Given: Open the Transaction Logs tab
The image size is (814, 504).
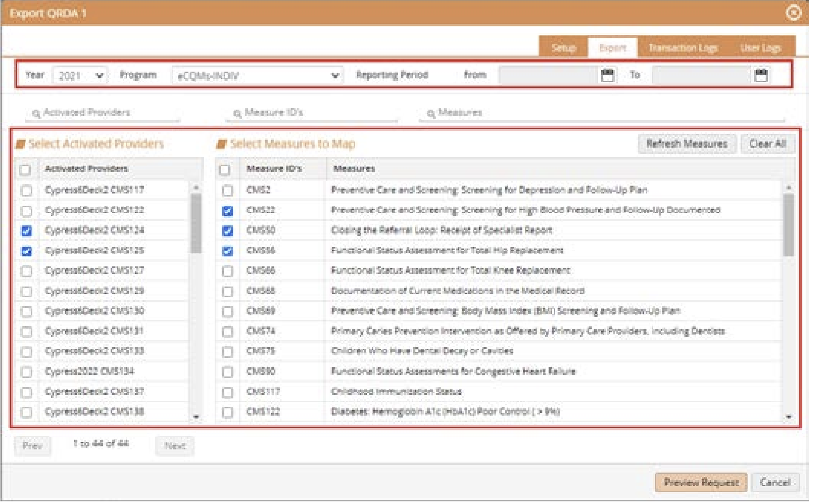Looking at the screenshot, I should pos(683,48).
